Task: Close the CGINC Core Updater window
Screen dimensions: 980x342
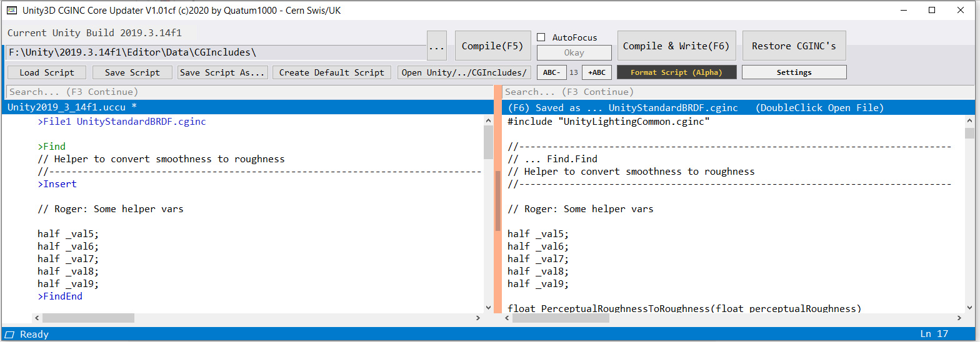Action: (961, 10)
